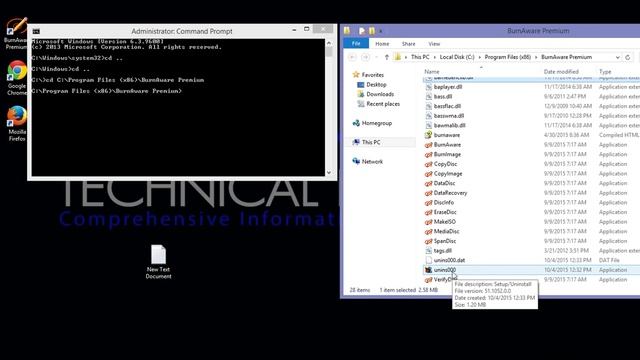Open the File menu in Explorer
The width and height of the screenshot is (640, 360).
(356, 44)
